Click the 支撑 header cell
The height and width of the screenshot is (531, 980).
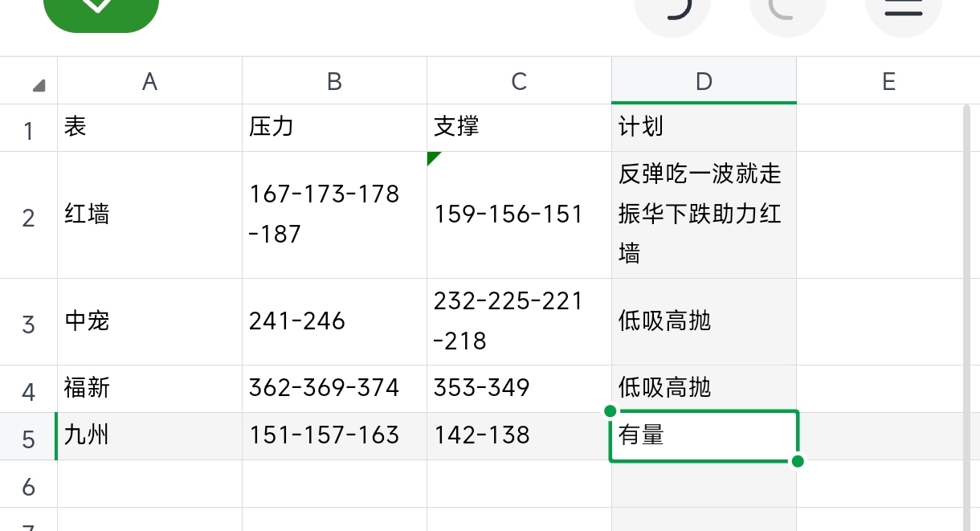[519, 128]
